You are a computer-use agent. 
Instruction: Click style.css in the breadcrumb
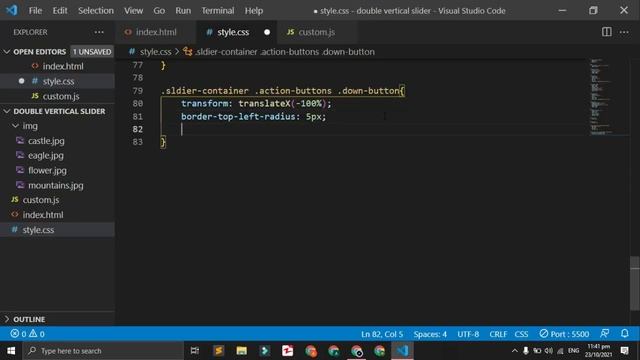coord(156,52)
